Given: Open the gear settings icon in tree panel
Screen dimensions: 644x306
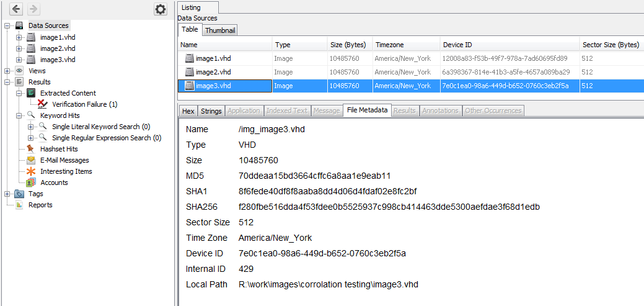Looking at the screenshot, I should (x=161, y=9).
